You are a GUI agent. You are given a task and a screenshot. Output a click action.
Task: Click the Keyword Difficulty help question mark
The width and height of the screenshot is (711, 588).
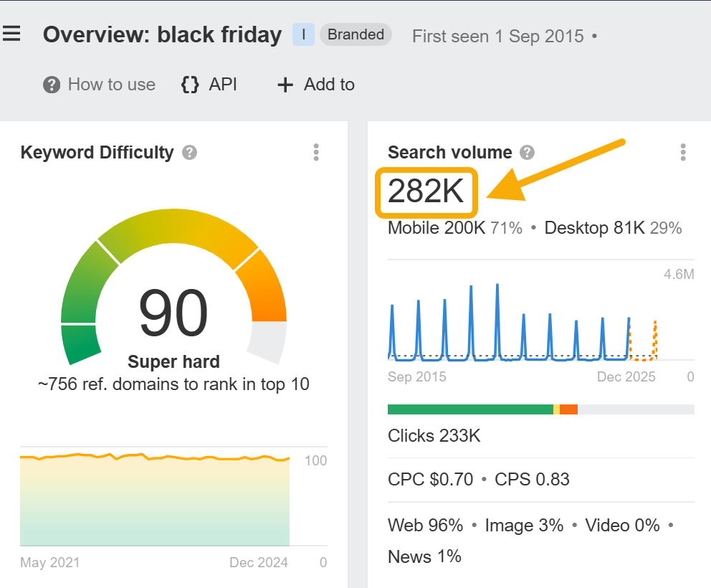pos(189,153)
